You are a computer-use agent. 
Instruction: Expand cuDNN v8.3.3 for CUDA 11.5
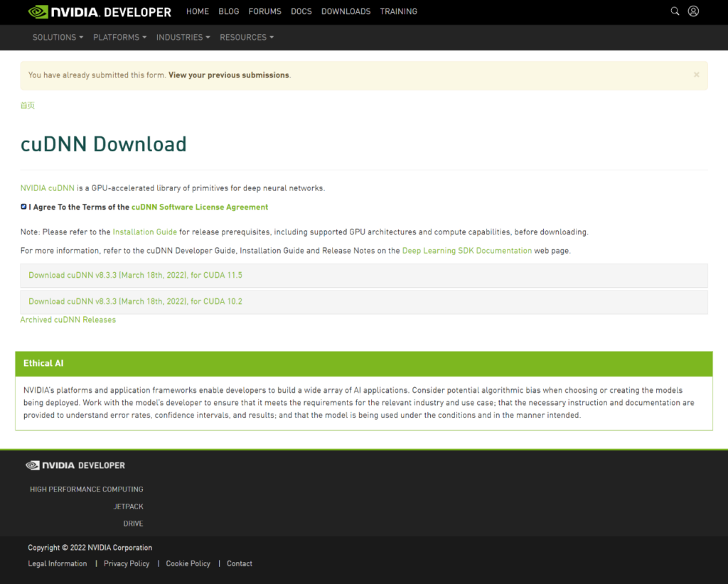(135, 275)
